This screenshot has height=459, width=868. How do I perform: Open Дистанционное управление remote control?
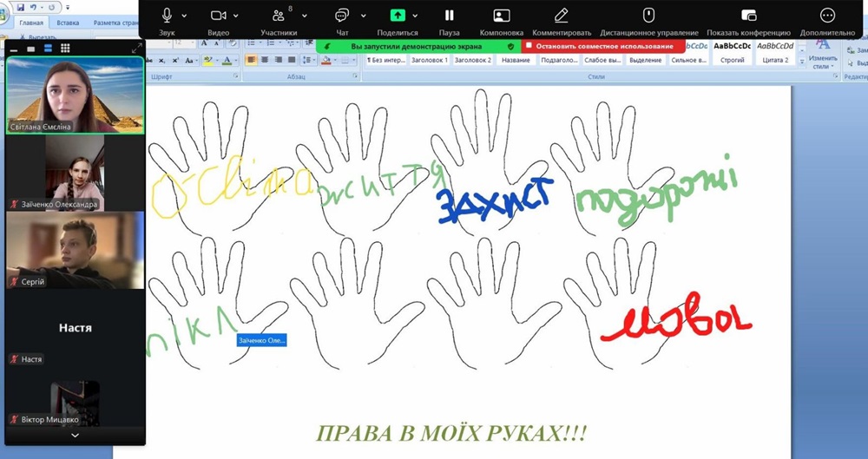point(648,16)
